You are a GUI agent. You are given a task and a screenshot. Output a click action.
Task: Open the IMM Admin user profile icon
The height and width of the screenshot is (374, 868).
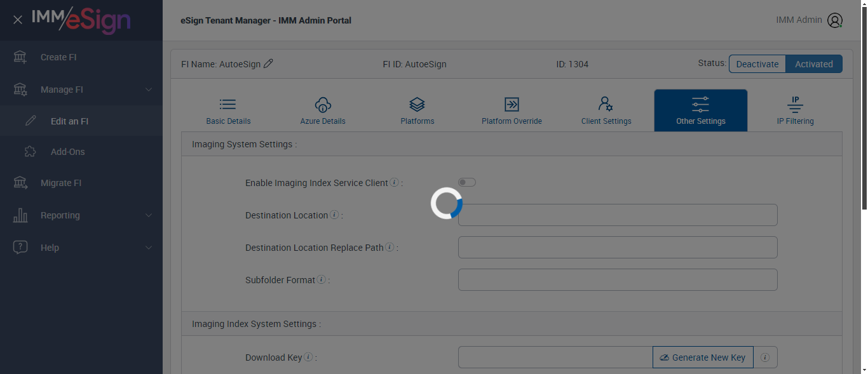[835, 20]
